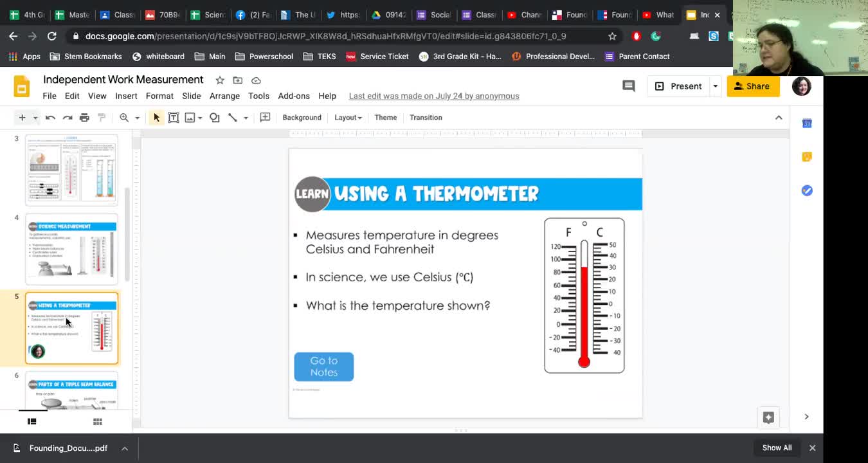868x463 pixels.
Task: Click the zoom magnifier icon
Action: [124, 118]
